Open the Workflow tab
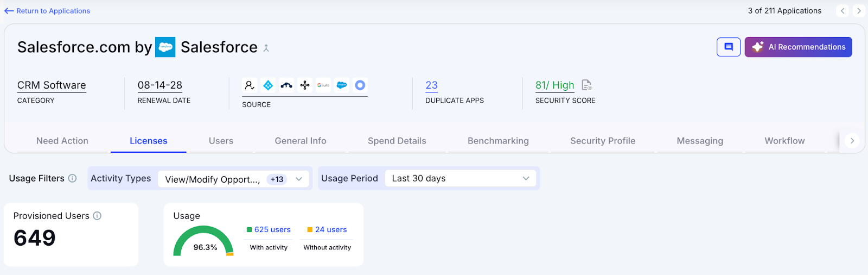This screenshot has width=868, height=275. coord(784,141)
